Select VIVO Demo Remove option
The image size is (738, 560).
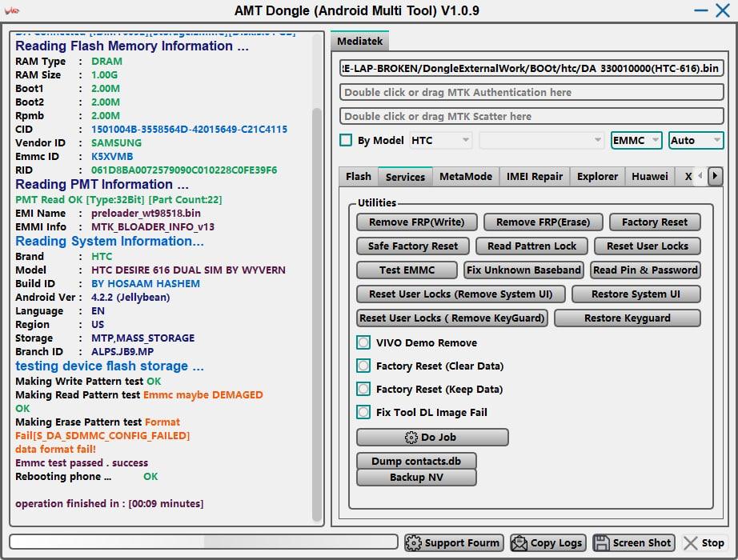coord(363,342)
